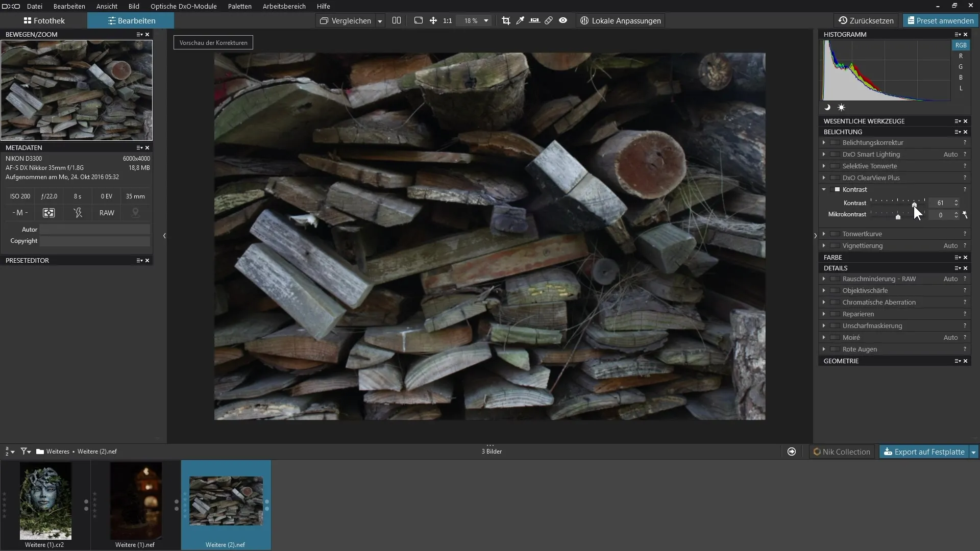Viewport: 980px width, 551px height.
Task: Open Lokale Anpassungen
Action: (620, 21)
